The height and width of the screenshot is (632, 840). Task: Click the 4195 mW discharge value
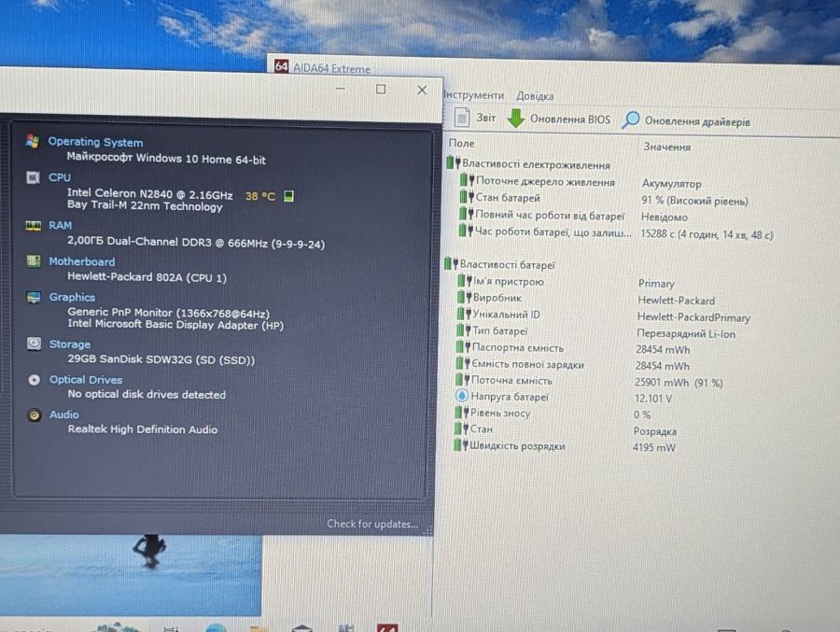click(653, 447)
